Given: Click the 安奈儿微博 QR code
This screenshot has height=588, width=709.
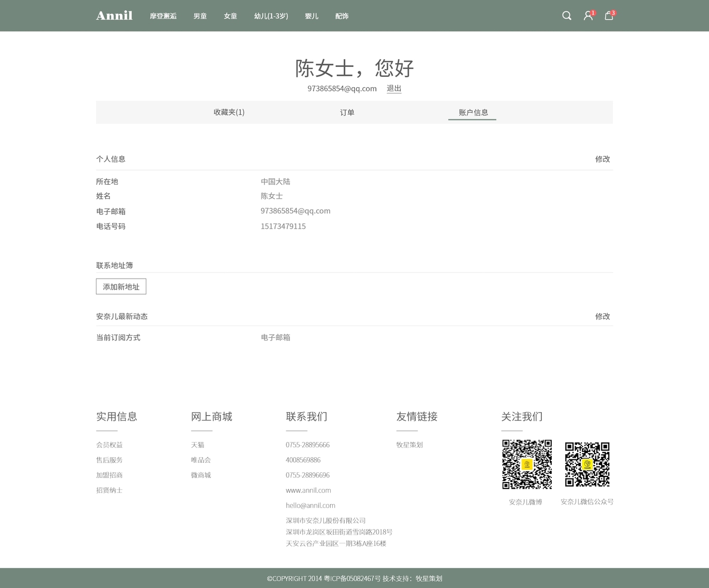Looking at the screenshot, I should [527, 464].
